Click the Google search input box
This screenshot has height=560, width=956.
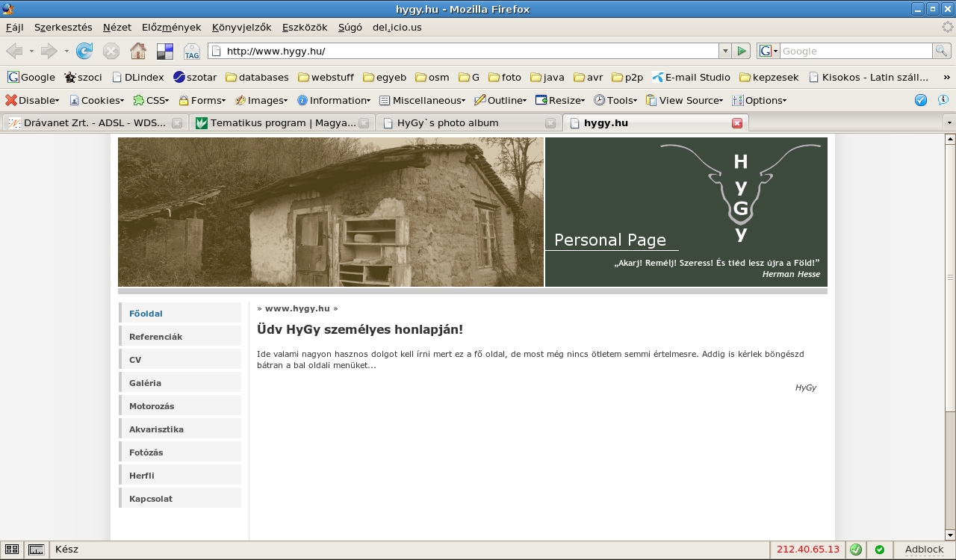pyautogui.click(x=856, y=51)
